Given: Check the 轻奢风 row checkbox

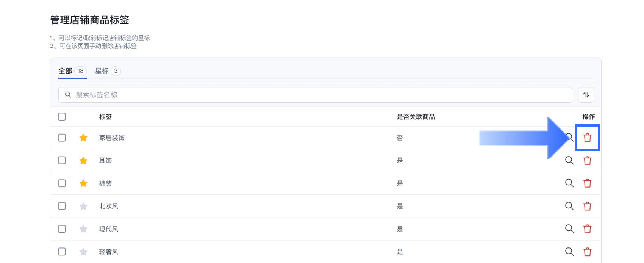Looking at the screenshot, I should [x=62, y=252].
